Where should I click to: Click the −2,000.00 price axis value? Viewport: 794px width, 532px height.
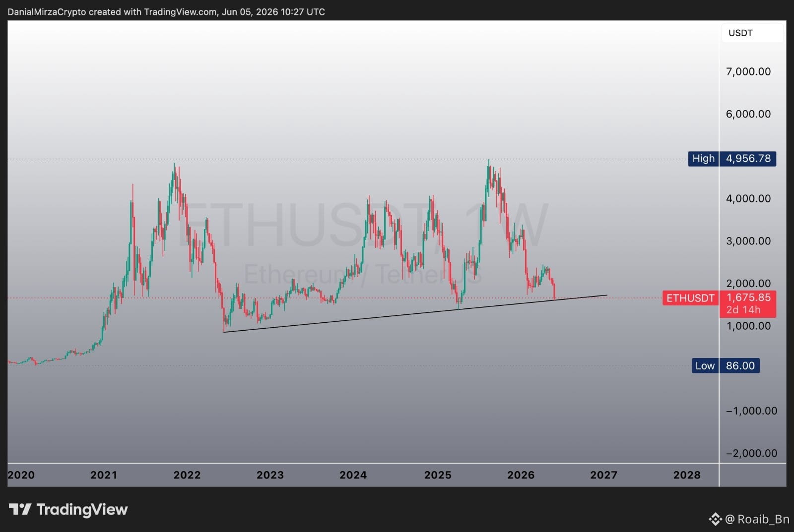751,453
